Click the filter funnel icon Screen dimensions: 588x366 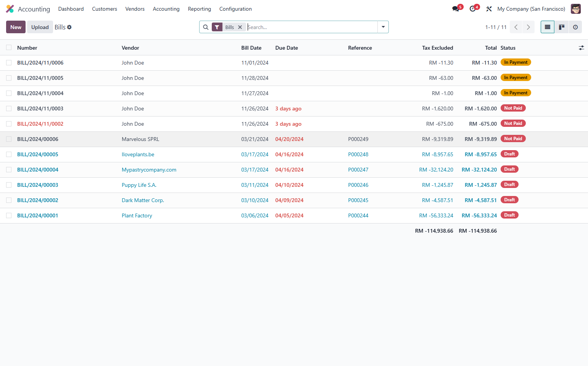[x=217, y=27]
